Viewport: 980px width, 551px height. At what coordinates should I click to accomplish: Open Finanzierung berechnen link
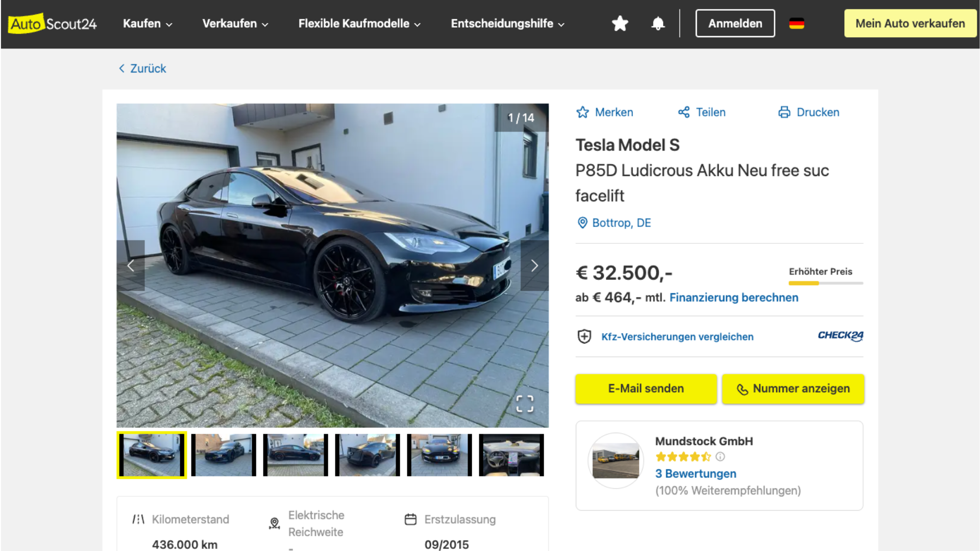733,297
